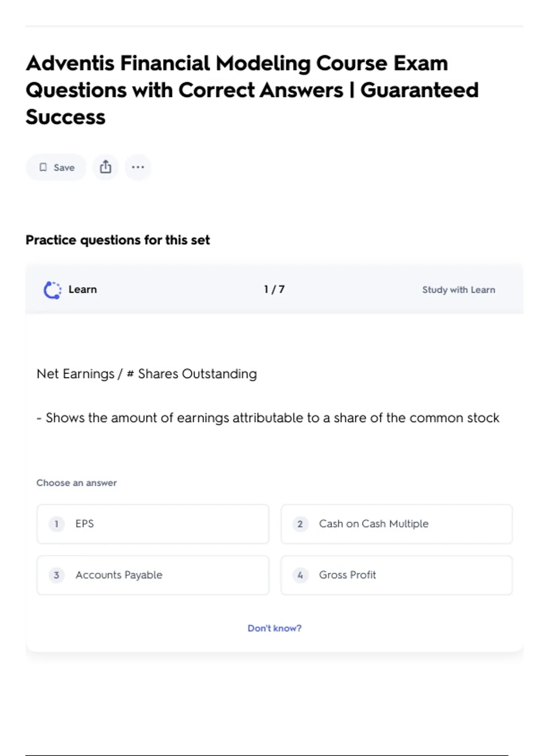The height and width of the screenshot is (756, 534).
Task: Open the share icon button
Action: [105, 167]
